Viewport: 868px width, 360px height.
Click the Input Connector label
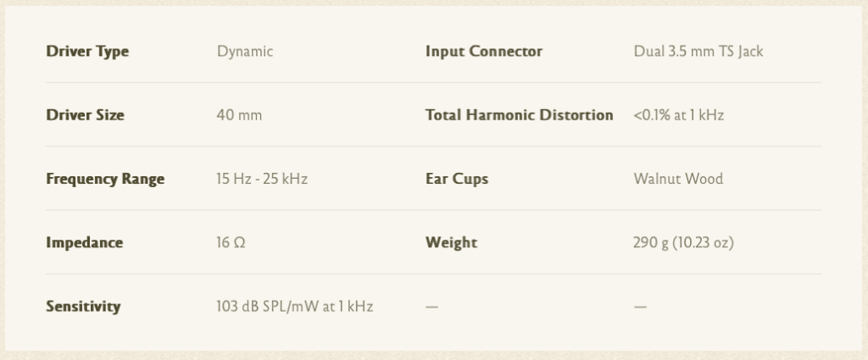pyautogui.click(x=483, y=51)
